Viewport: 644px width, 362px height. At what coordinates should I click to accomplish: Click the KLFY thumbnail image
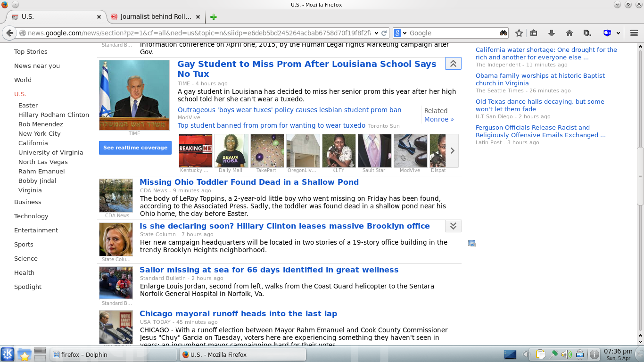tap(339, 151)
